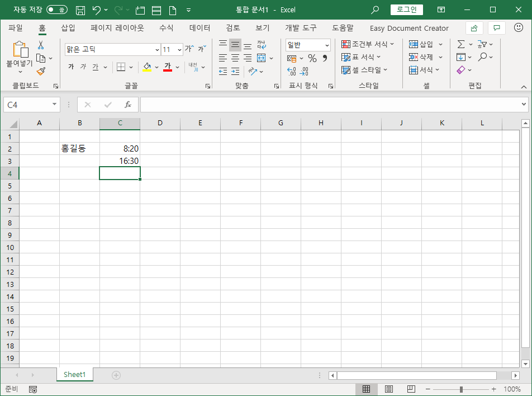Expand Cell Styles menu
The image size is (532, 396).
[364, 70]
